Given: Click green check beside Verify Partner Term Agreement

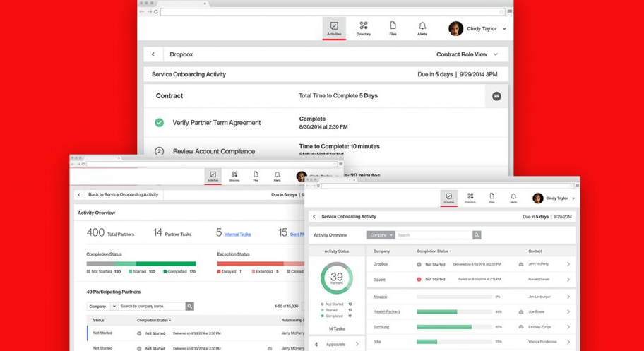Looking at the screenshot, I should [x=160, y=122].
